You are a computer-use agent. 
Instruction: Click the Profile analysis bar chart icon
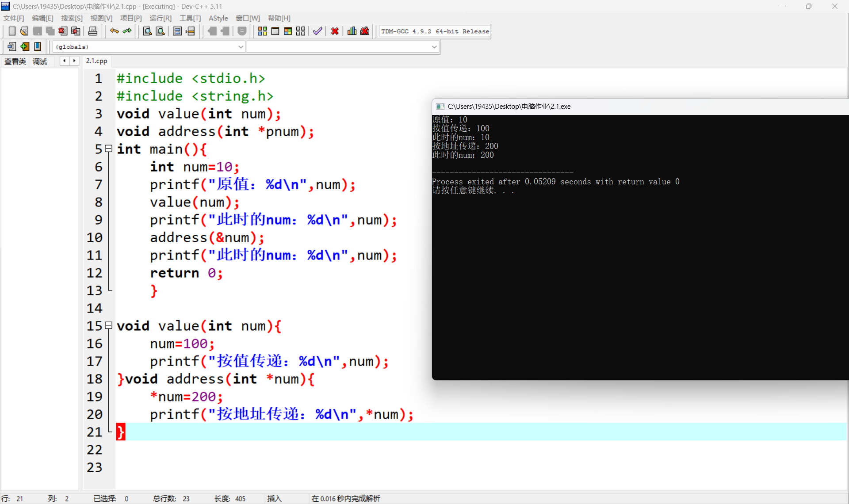[352, 31]
